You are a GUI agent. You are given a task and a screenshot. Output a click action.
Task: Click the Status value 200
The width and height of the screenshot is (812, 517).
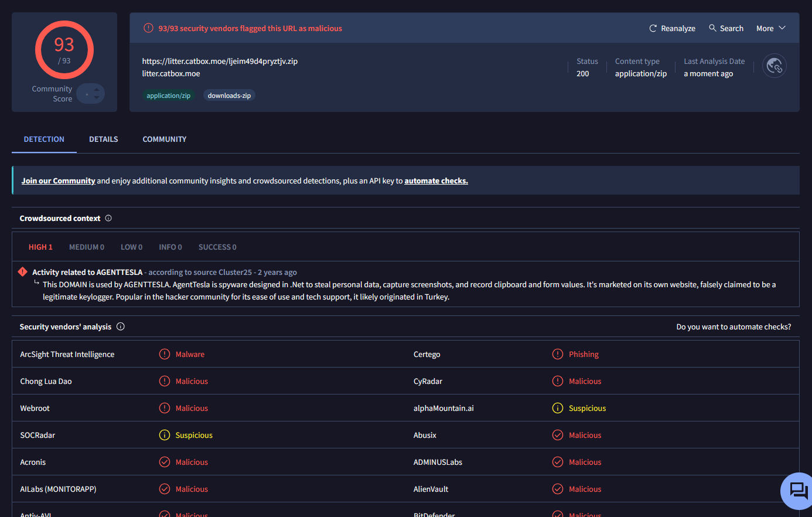(x=582, y=73)
